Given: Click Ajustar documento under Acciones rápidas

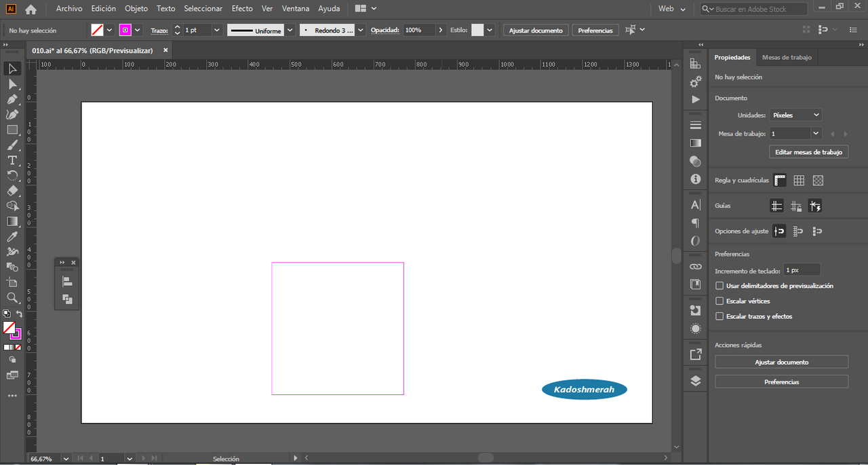Looking at the screenshot, I should pyautogui.click(x=781, y=362).
